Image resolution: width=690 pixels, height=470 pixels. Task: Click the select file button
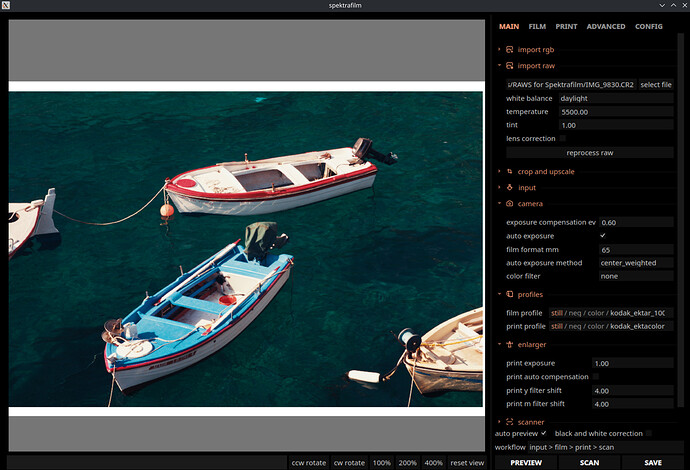[656, 84]
